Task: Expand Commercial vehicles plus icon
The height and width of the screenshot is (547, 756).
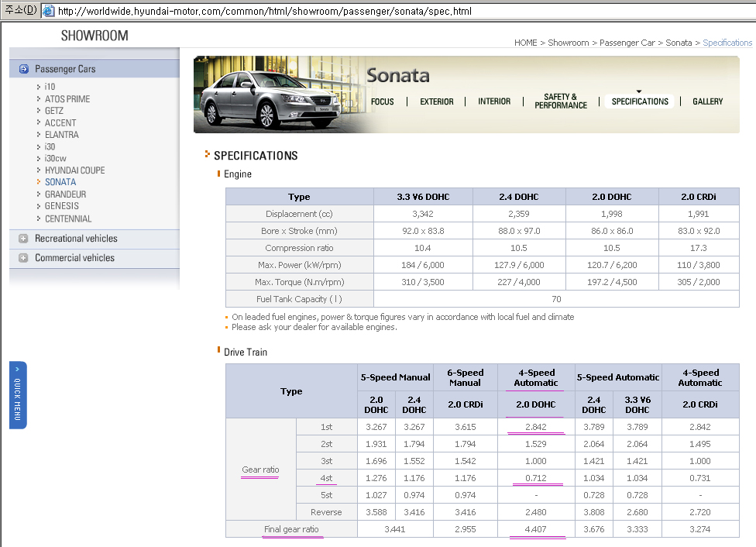Action: click(23, 257)
